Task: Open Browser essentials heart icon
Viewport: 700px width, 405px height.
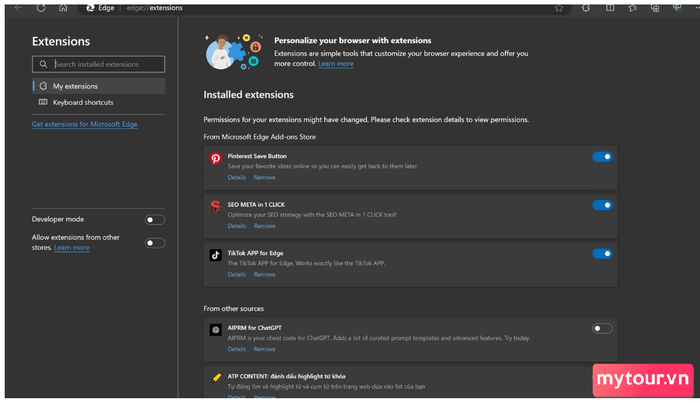Action: 677,8
